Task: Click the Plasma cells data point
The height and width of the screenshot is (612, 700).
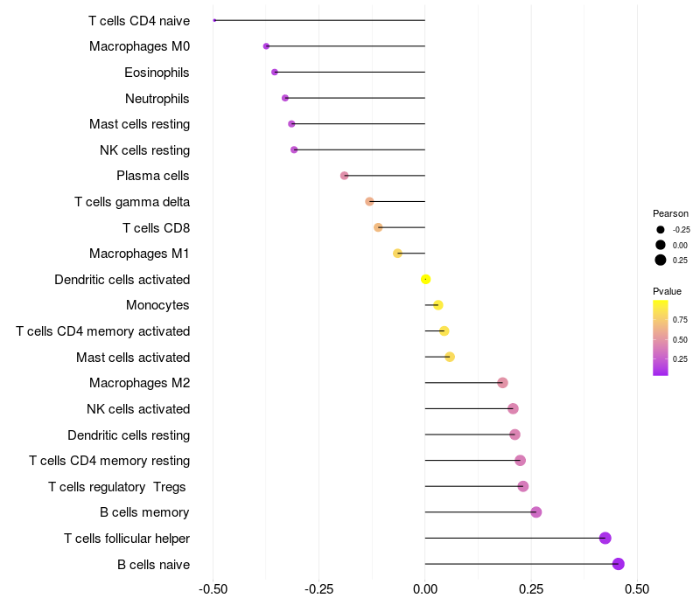Action: click(345, 176)
